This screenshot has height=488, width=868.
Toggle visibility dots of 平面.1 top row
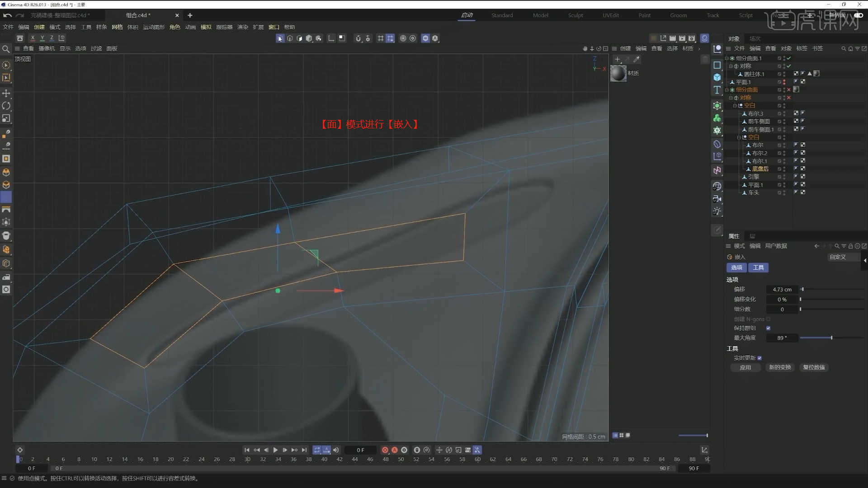(784, 82)
